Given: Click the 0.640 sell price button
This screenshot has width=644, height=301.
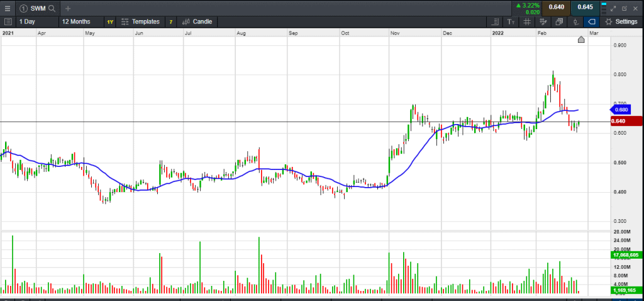Looking at the screenshot, I should tap(556, 8).
